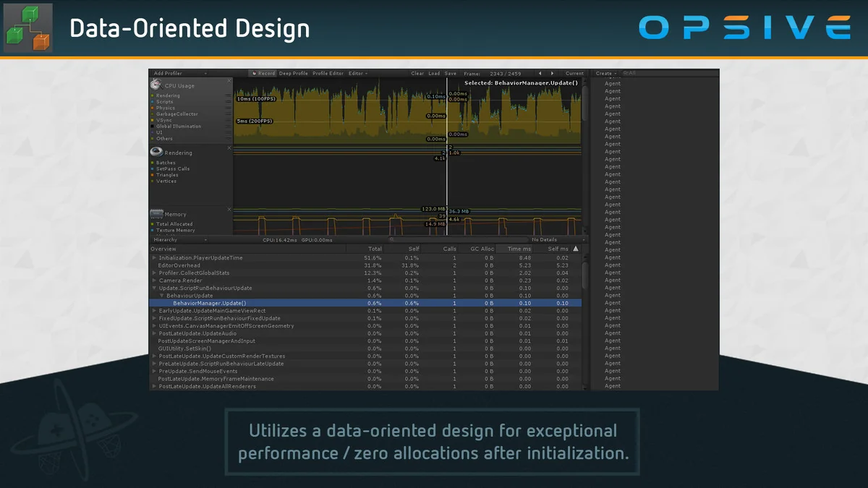The image size is (868, 488).
Task: Collapse the Update.ScriptRunBehaviourUpdate tree entry
Action: click(x=154, y=287)
